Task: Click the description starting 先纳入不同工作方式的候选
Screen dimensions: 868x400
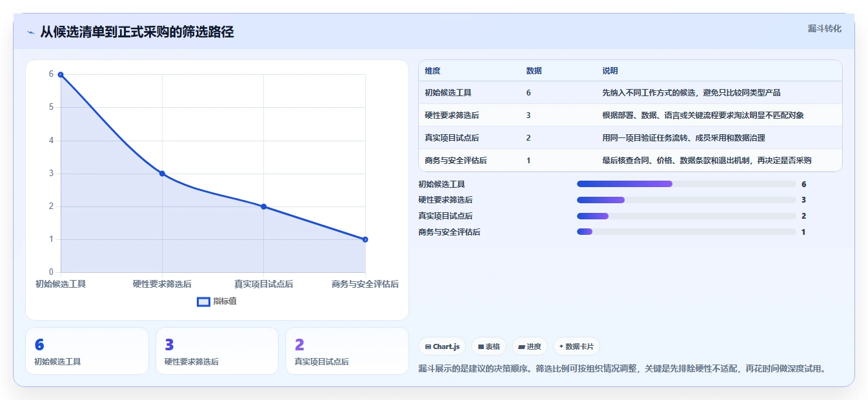Action: [x=691, y=93]
